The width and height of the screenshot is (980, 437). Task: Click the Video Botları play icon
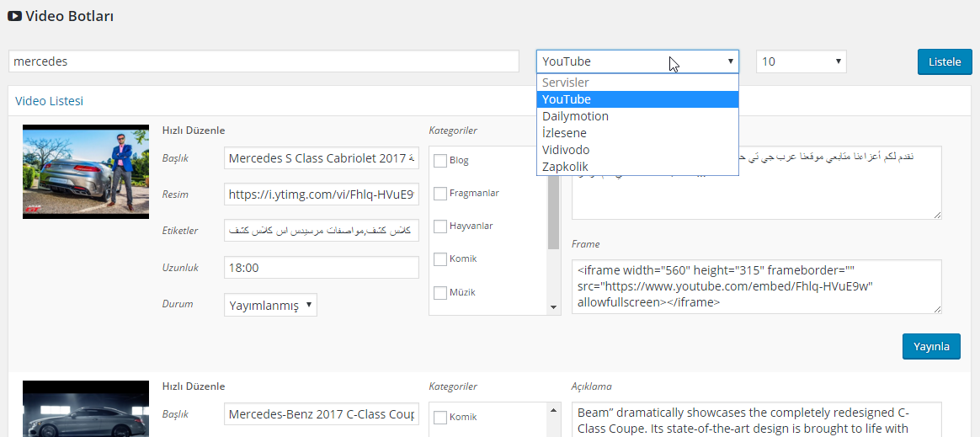15,16
